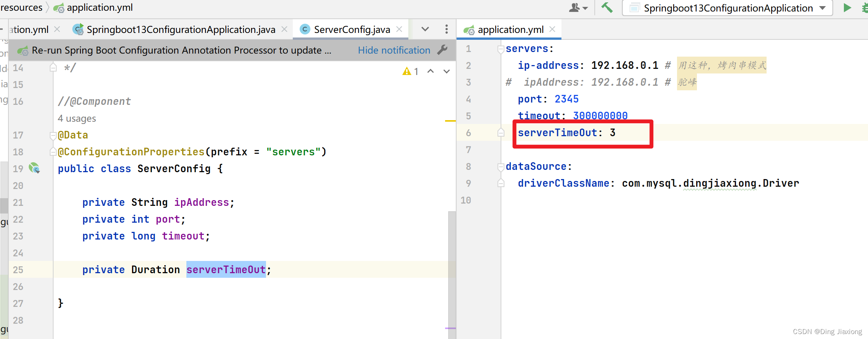Screen dimensions: 868x339
Task: Click the purple stripe mark on scrollbar
Action: click(450, 328)
